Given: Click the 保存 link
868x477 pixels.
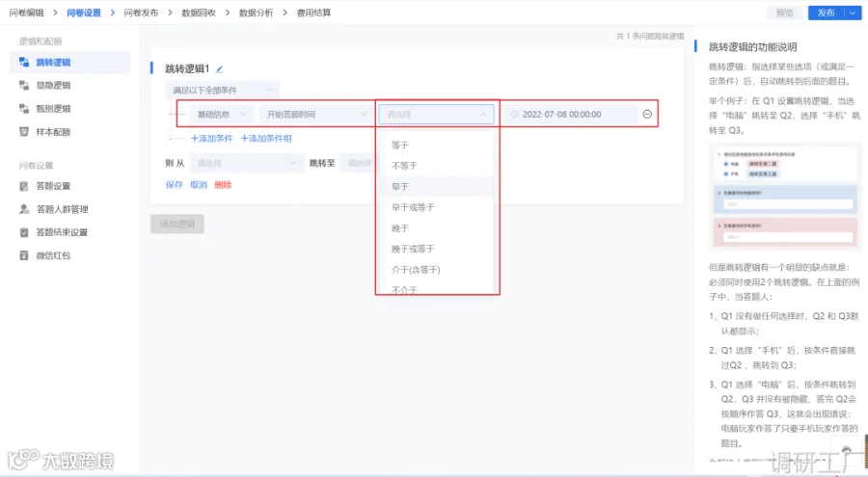Looking at the screenshot, I should (x=174, y=185).
